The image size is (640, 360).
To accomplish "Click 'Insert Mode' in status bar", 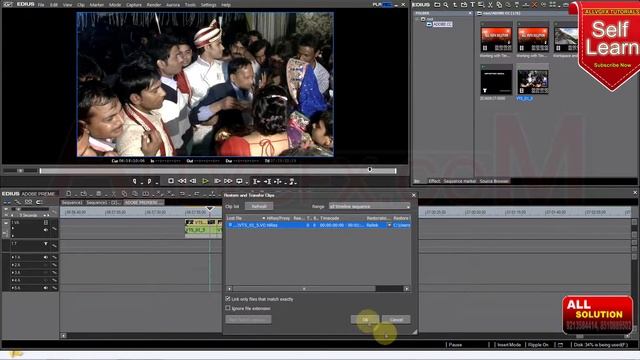I will click(x=509, y=345).
